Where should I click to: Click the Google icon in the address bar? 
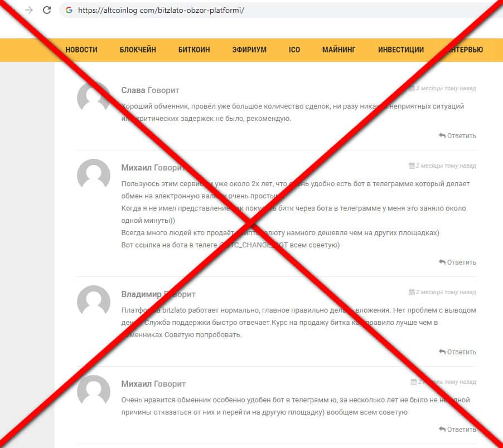(69, 10)
